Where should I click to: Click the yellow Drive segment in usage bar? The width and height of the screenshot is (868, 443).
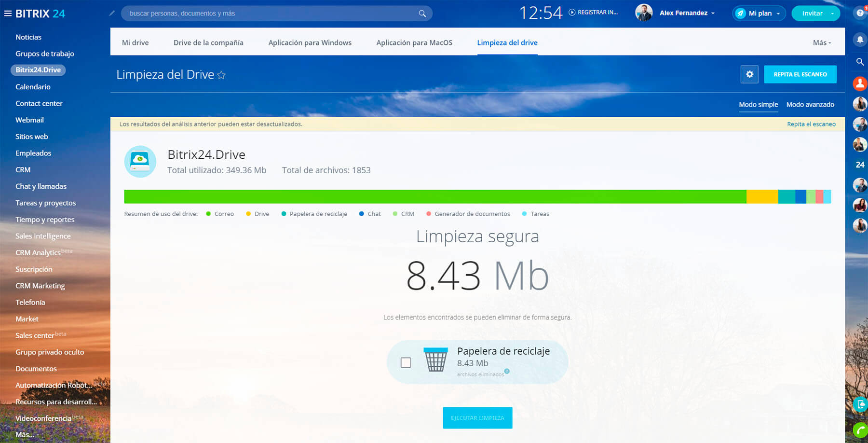pyautogui.click(x=762, y=196)
